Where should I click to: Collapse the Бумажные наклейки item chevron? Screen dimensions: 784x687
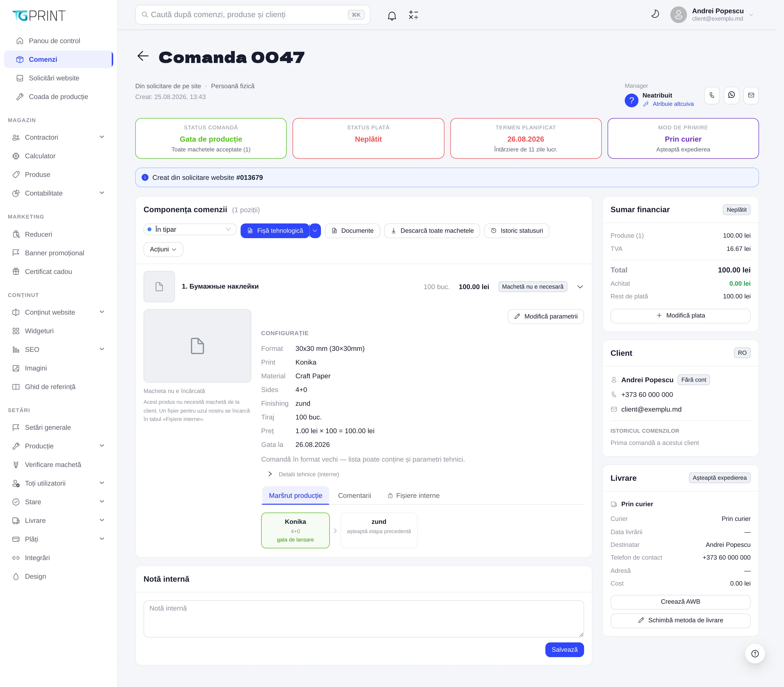[580, 287]
